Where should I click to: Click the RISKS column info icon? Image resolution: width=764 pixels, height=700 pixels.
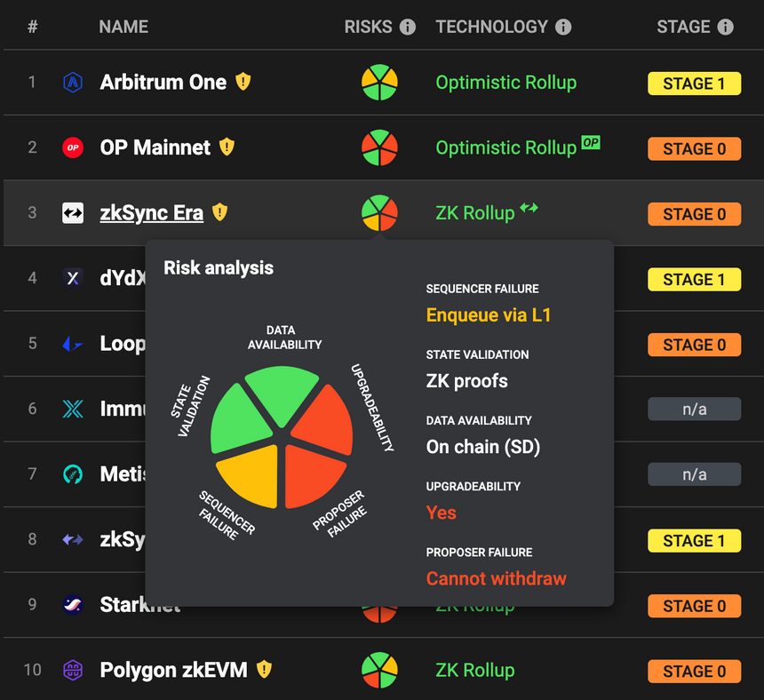408,27
